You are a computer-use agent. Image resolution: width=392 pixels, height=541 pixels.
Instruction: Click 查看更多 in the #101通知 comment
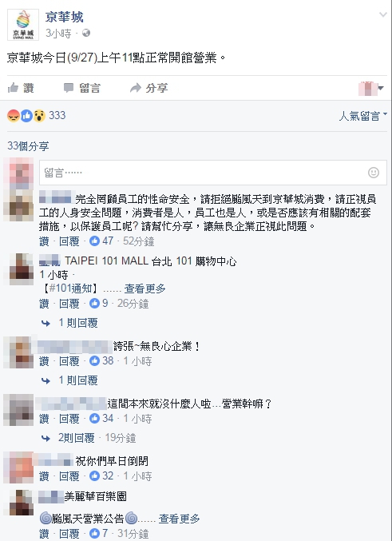point(145,288)
